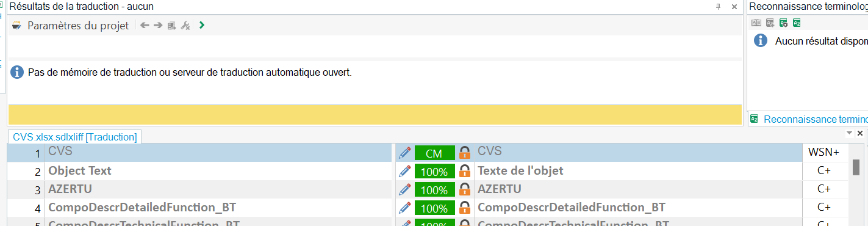Click the 100% badge for CompoDescrDetailedFunction_BT
The height and width of the screenshot is (226, 868).
[434, 208]
